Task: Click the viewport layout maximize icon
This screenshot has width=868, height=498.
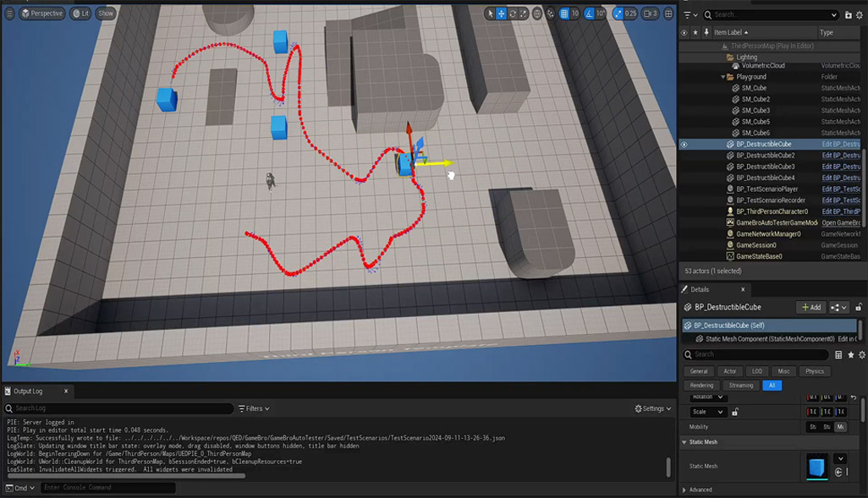Action: tap(668, 14)
